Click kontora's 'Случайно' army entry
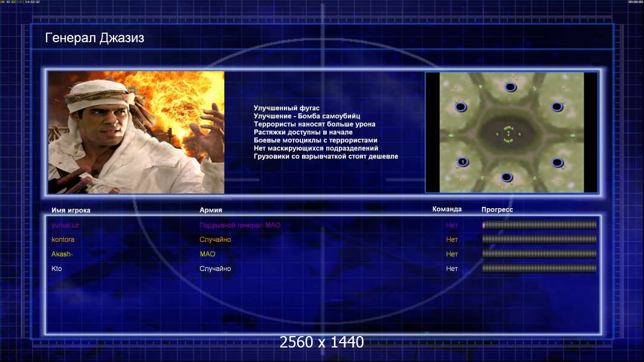 [x=215, y=240]
